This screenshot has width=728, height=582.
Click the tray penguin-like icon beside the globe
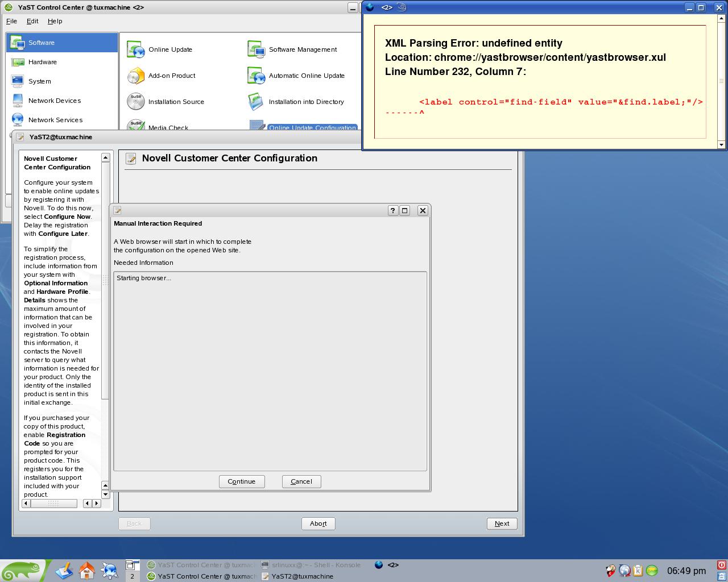click(611, 571)
